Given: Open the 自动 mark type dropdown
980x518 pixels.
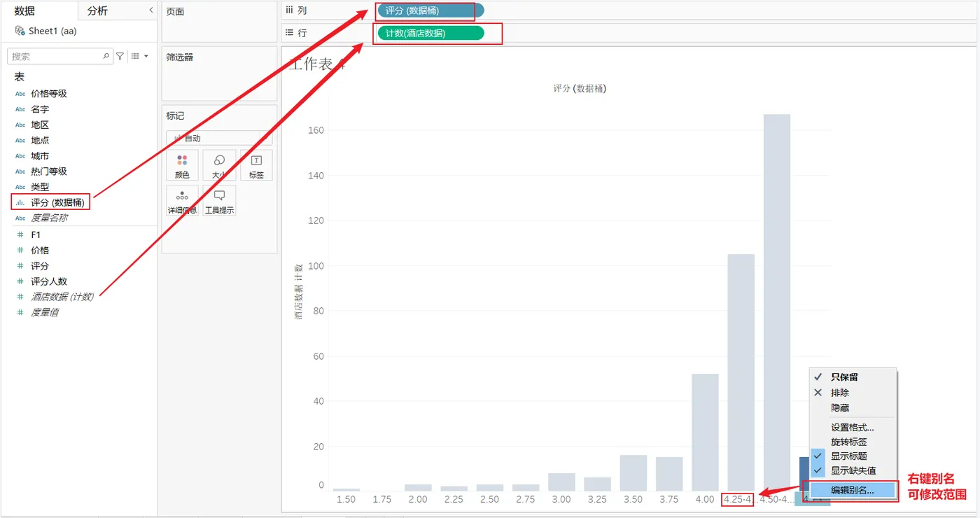Looking at the screenshot, I should 219,139.
